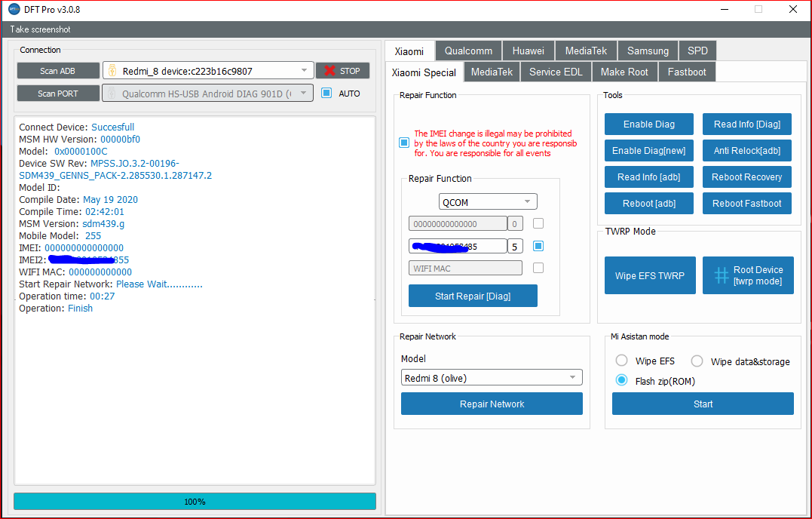The width and height of the screenshot is (812, 519).
Task: Click the second IMEI check digit box showing 5
Action: [x=515, y=246]
